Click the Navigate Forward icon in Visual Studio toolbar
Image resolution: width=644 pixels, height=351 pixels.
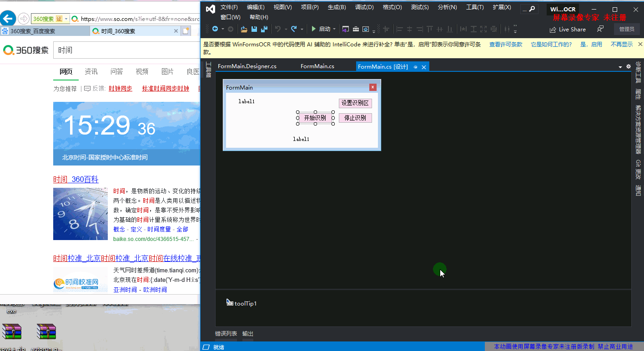pos(230,29)
